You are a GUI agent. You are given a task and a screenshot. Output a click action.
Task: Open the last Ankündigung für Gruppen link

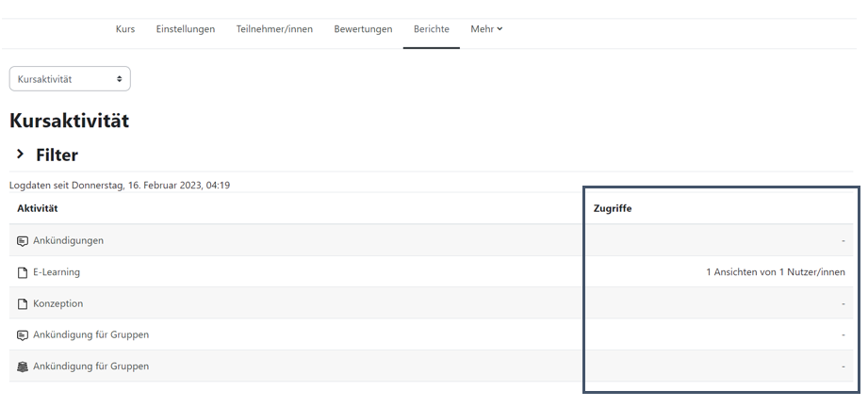pyautogui.click(x=90, y=366)
